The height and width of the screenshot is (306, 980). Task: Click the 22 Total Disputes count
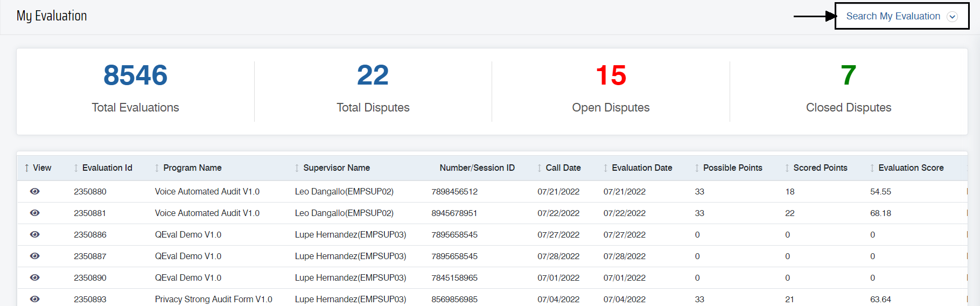click(x=373, y=75)
